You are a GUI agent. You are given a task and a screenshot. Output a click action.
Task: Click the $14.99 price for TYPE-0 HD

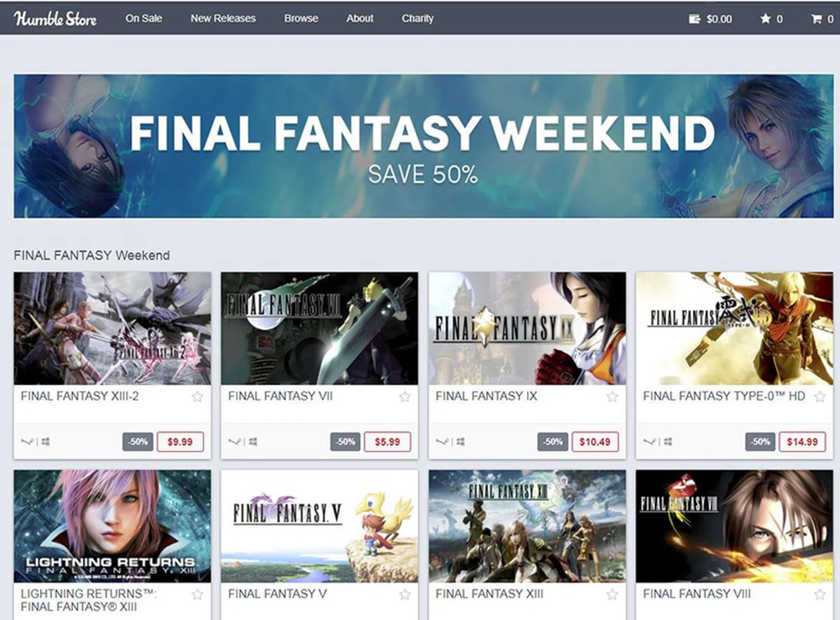(802, 441)
